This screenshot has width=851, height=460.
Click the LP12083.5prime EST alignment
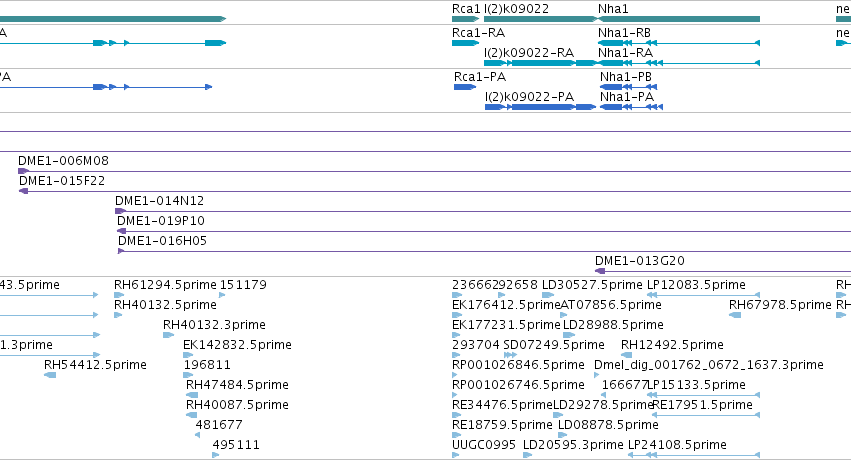pyautogui.click(x=703, y=295)
